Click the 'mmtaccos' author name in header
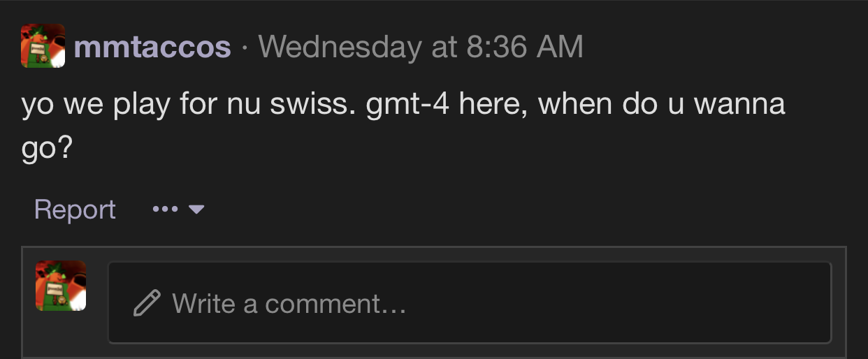Screen dimensions: 868x359 click(x=152, y=47)
